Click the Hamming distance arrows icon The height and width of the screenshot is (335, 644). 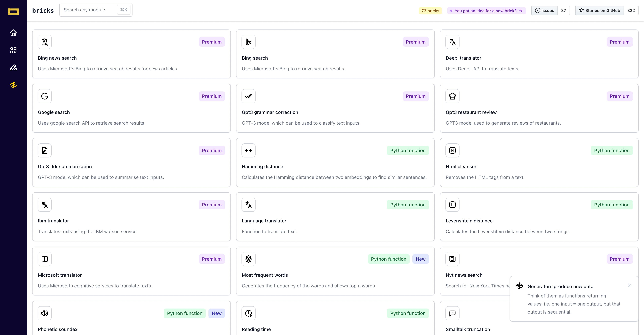coord(249,150)
